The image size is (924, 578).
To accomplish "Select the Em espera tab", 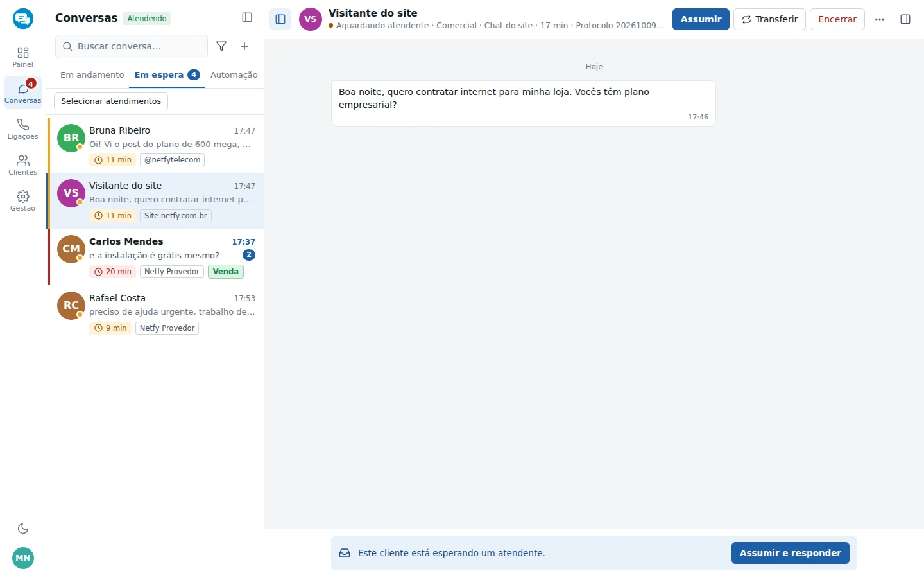I will click(x=167, y=75).
